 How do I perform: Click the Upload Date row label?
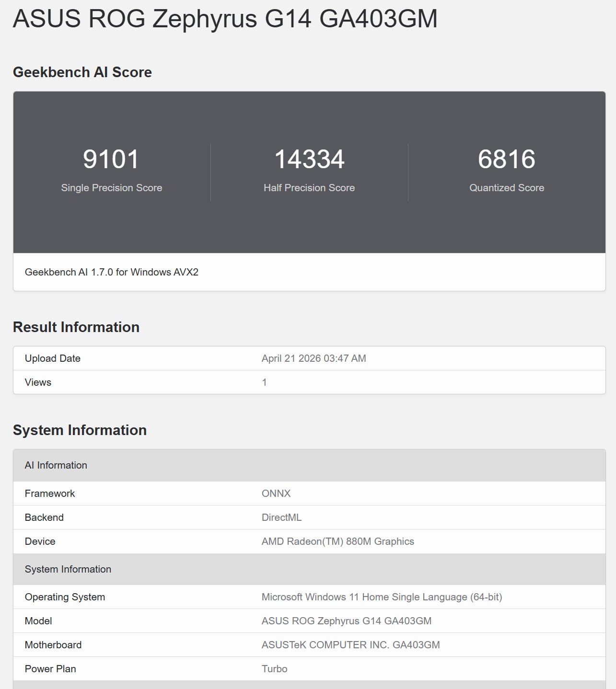tap(53, 358)
